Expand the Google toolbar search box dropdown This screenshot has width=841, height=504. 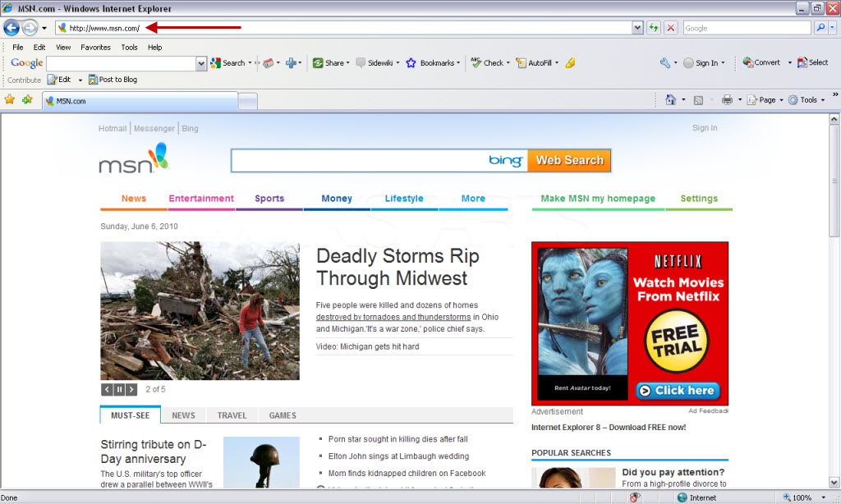(x=201, y=63)
